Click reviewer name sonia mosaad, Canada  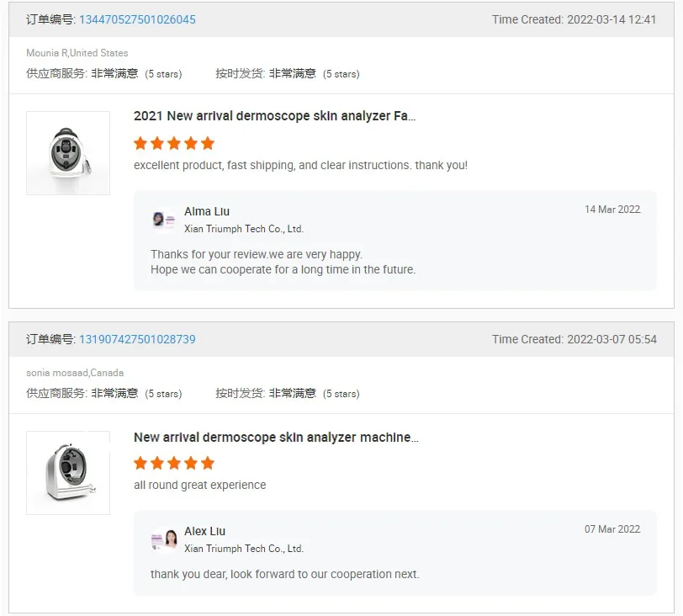pyautogui.click(x=75, y=373)
